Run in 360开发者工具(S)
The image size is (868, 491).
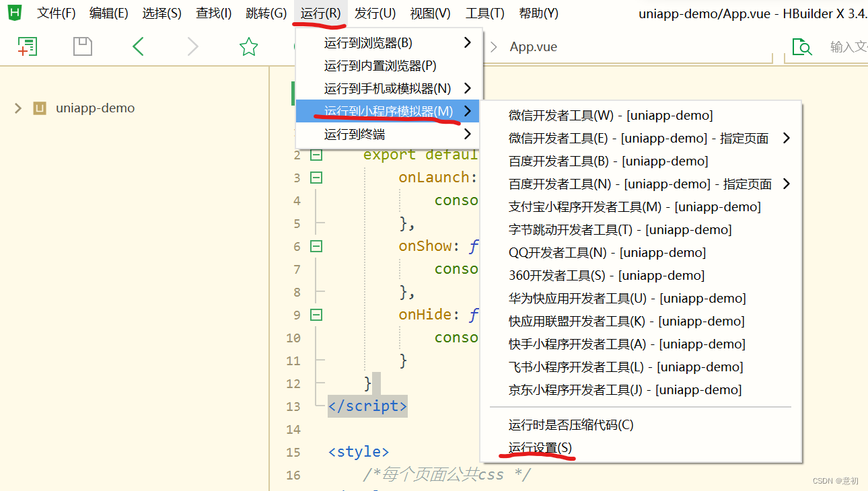641,276
